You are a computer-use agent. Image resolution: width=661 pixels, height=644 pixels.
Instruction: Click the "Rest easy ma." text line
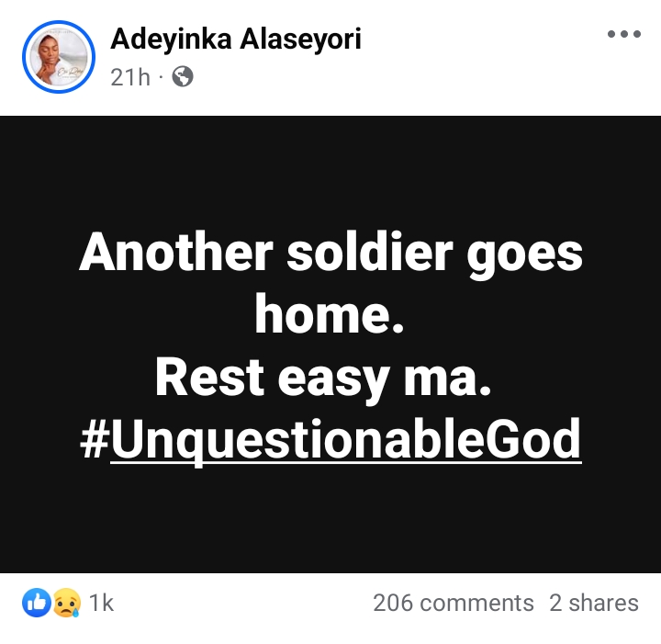323,378
